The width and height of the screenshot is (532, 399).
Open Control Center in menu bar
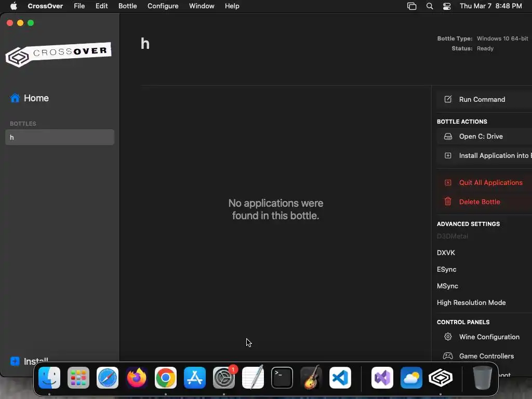447,6
